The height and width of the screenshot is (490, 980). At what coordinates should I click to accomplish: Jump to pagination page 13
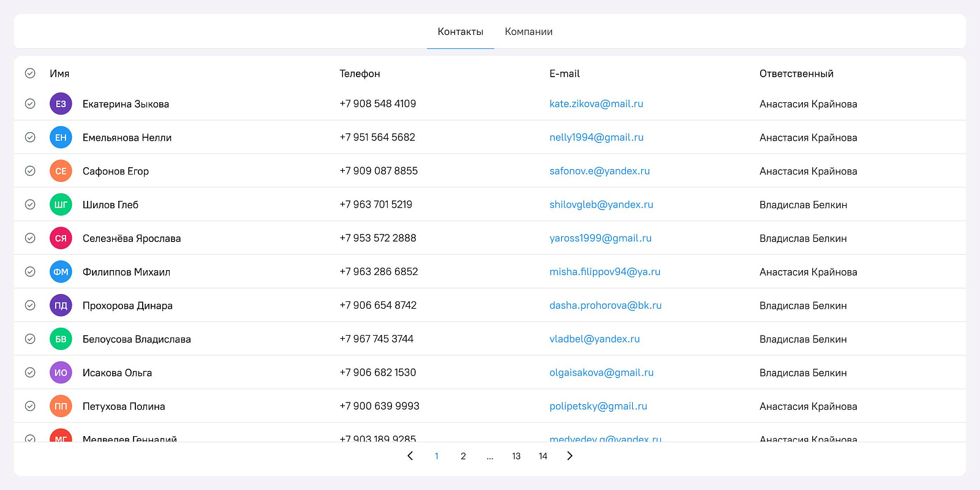click(x=516, y=456)
